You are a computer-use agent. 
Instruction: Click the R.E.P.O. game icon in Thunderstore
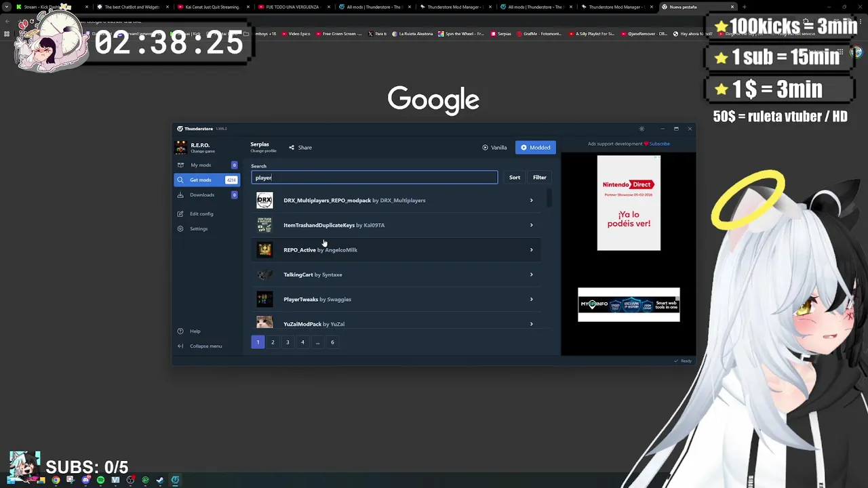coord(180,147)
